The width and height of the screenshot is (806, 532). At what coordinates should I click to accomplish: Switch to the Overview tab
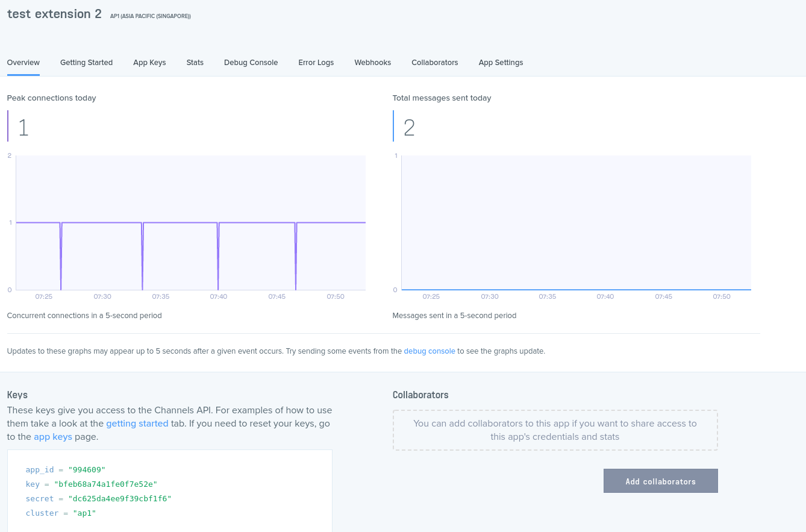click(x=23, y=63)
